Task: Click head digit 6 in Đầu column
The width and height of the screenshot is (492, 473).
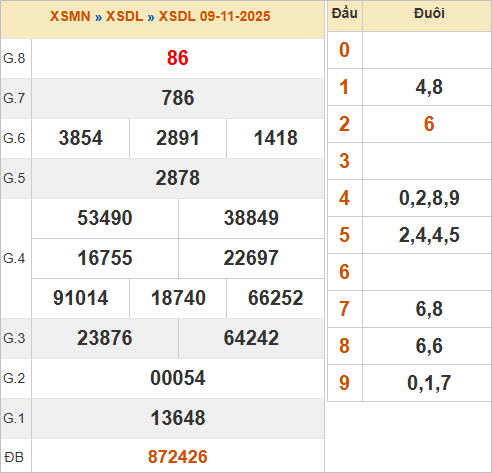Action: pos(344,272)
